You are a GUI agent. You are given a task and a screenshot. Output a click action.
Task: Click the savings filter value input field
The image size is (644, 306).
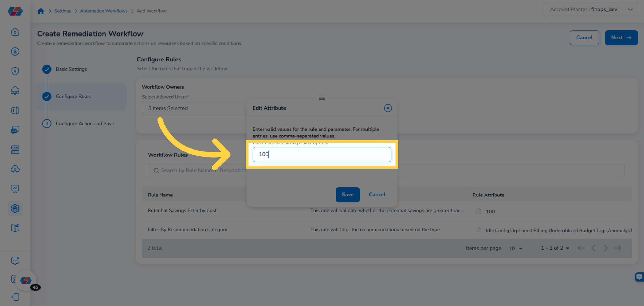(321, 154)
